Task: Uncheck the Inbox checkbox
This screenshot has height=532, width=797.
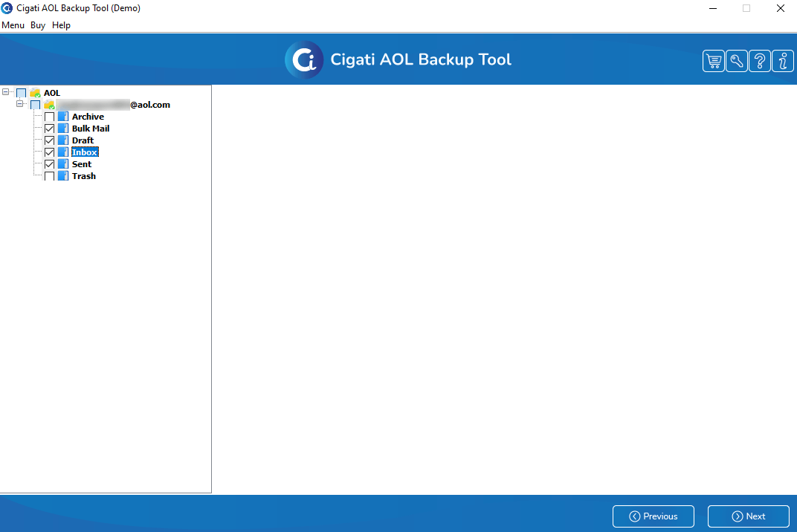Action: 49,152
